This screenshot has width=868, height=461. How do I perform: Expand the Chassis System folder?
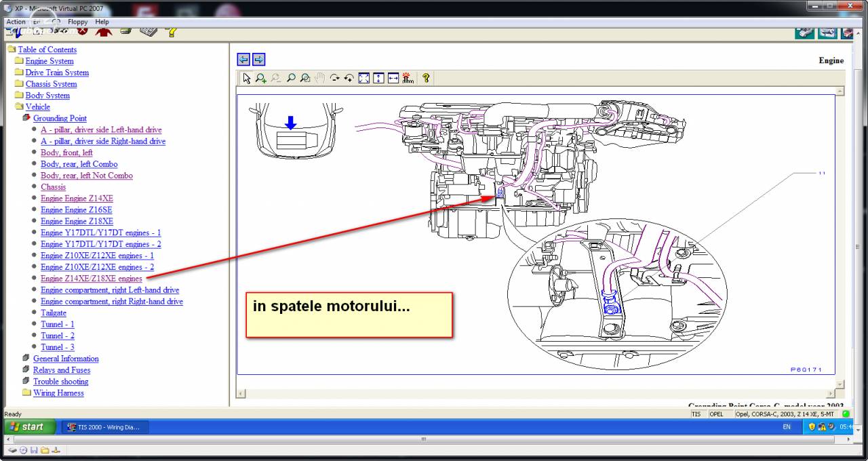tap(51, 84)
